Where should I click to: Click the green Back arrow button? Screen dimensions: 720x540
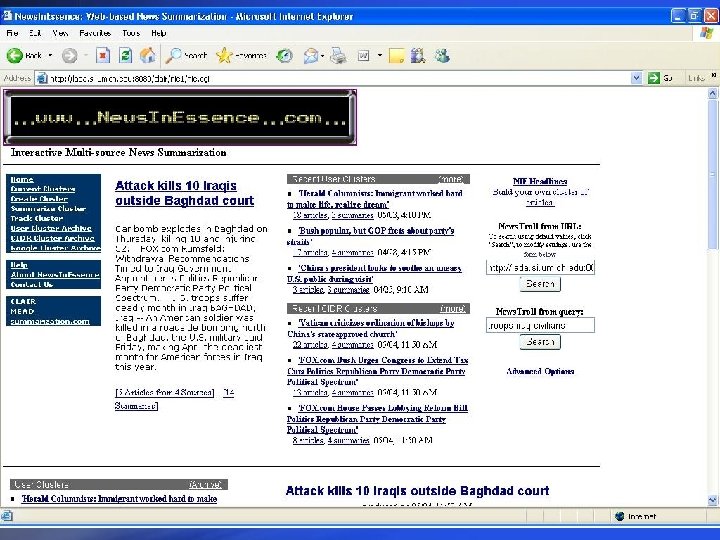pos(15,56)
